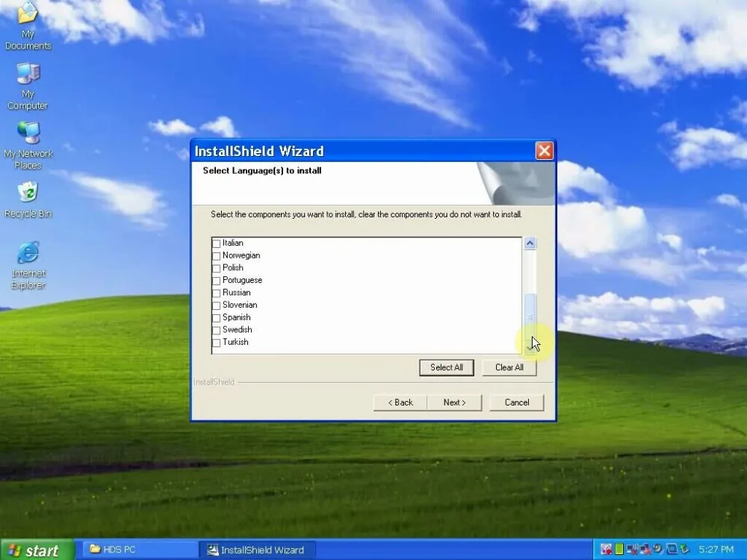Switch to HDS PC taskbar window
The width and height of the screenshot is (747, 560).
[139, 550]
